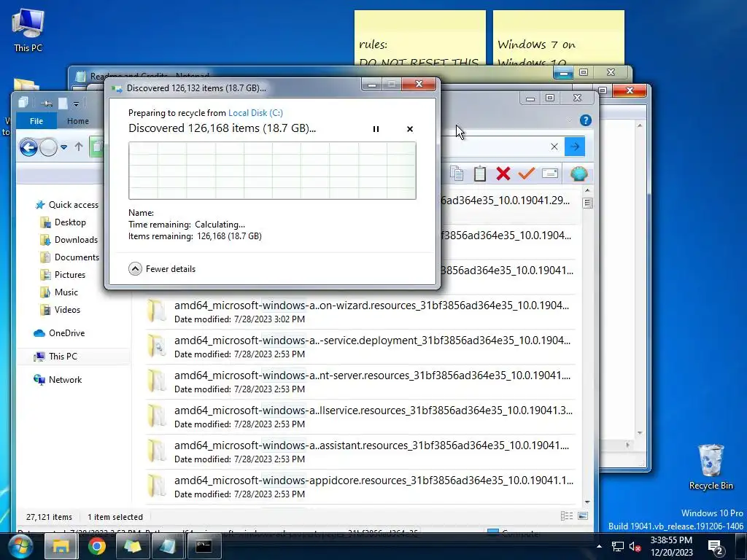Open Recycle Bin desktop icon
Image resolution: width=747 pixels, height=560 pixels.
(711, 467)
